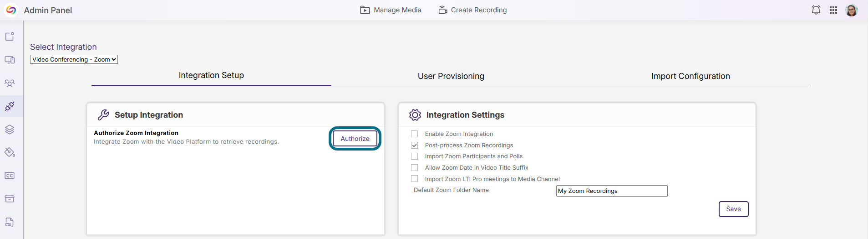Open the notifications bell
This screenshot has height=239, width=868.
point(816,10)
